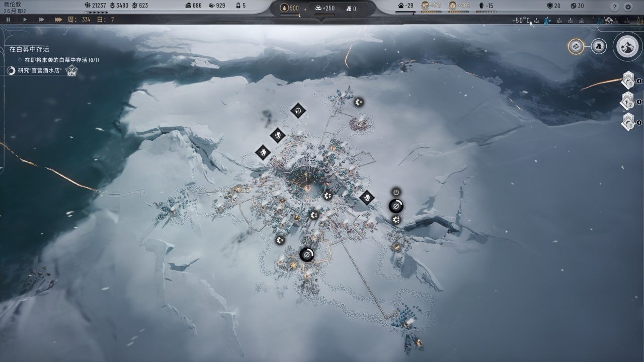Select the orange-ringed round view button

[576, 47]
